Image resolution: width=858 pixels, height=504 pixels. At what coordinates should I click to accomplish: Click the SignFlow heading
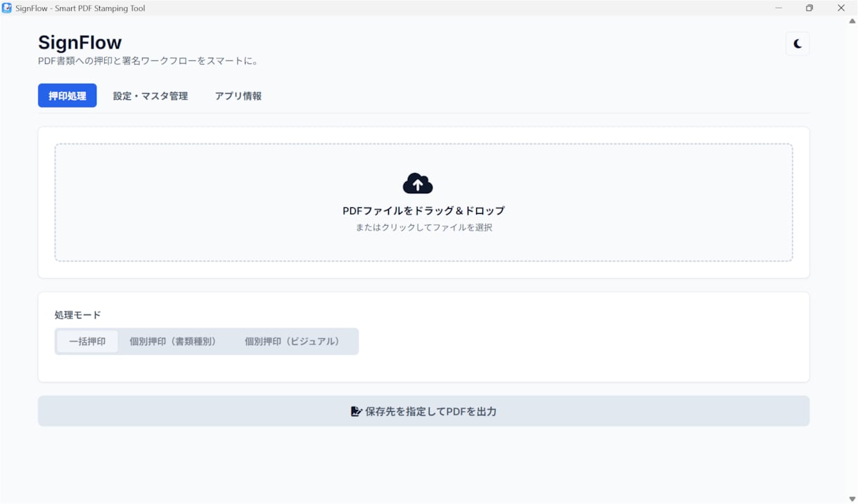click(79, 42)
